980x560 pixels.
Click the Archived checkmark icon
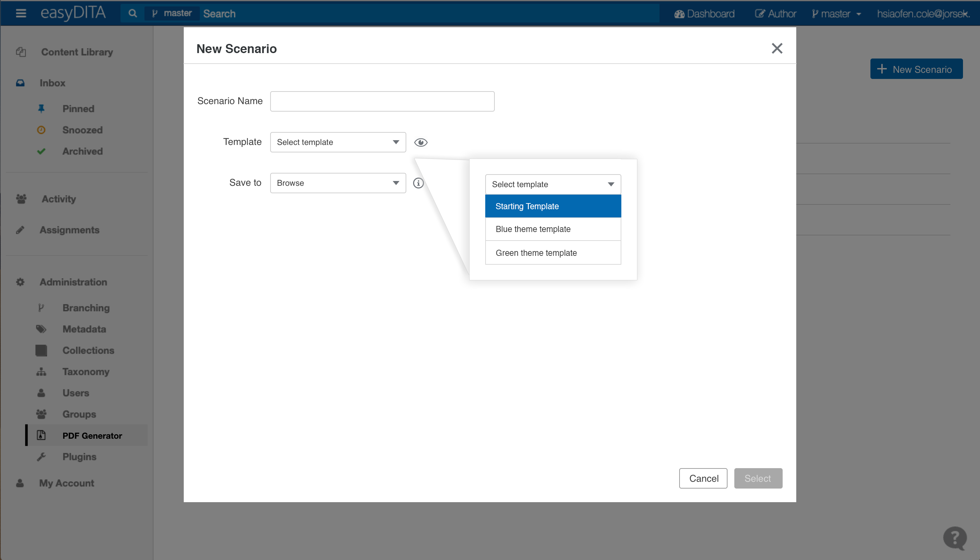click(41, 151)
